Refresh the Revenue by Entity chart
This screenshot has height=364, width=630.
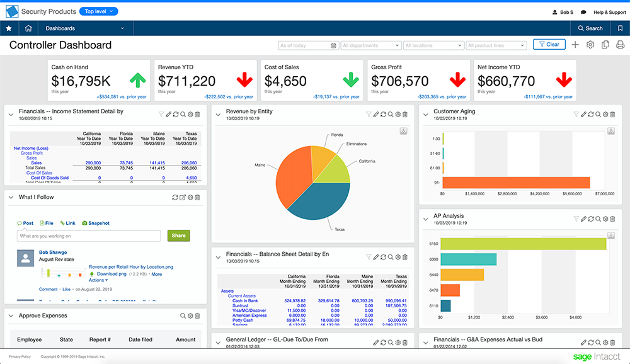(x=384, y=114)
